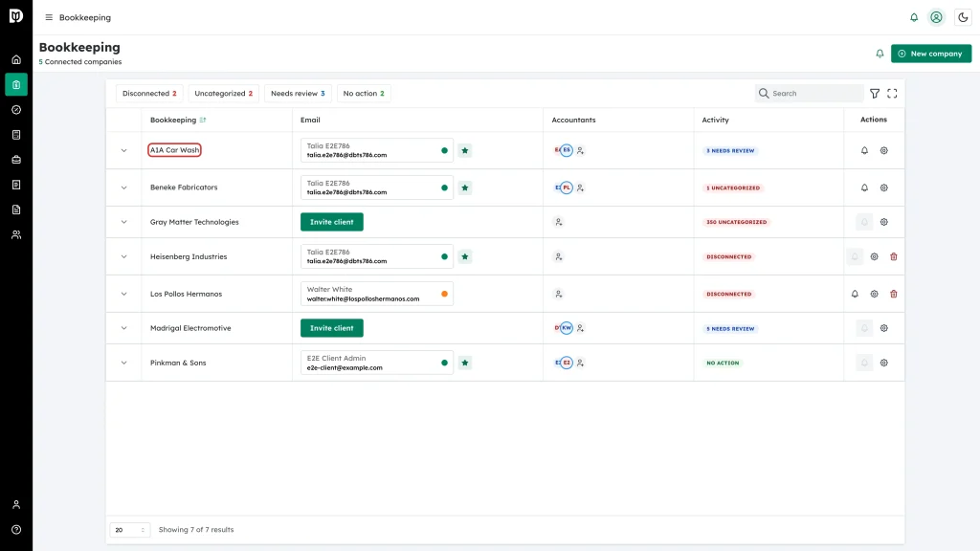This screenshot has width=980, height=551.
Task: Expand the Beneke Fabricators row
Action: 123,188
